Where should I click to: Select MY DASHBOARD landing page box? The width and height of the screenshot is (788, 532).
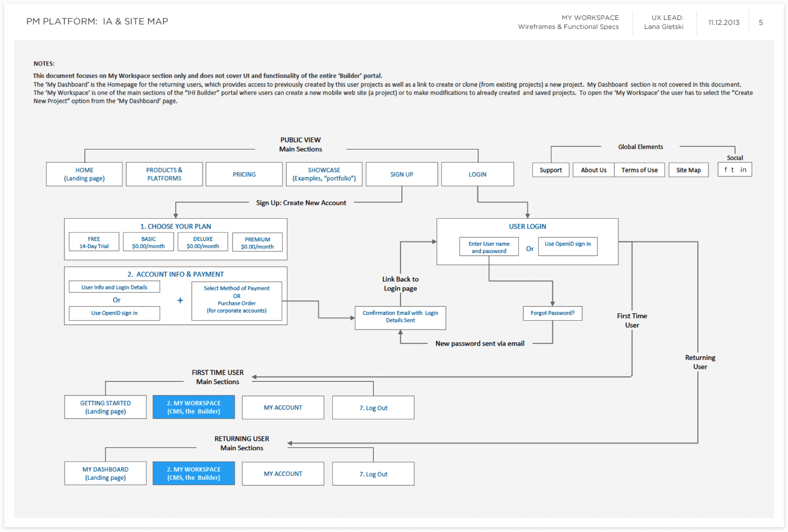pos(105,473)
